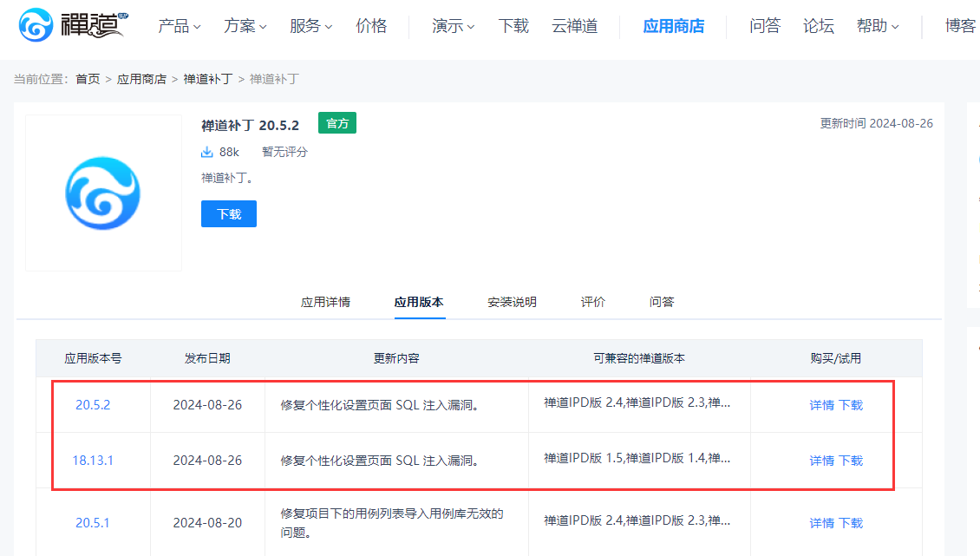Image resolution: width=980 pixels, height=556 pixels.
Task: Open 博客 in top navigation
Action: pos(961,26)
